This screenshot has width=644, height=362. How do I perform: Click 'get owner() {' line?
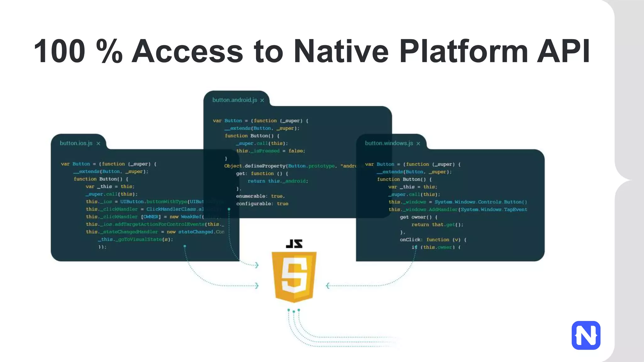[419, 217]
